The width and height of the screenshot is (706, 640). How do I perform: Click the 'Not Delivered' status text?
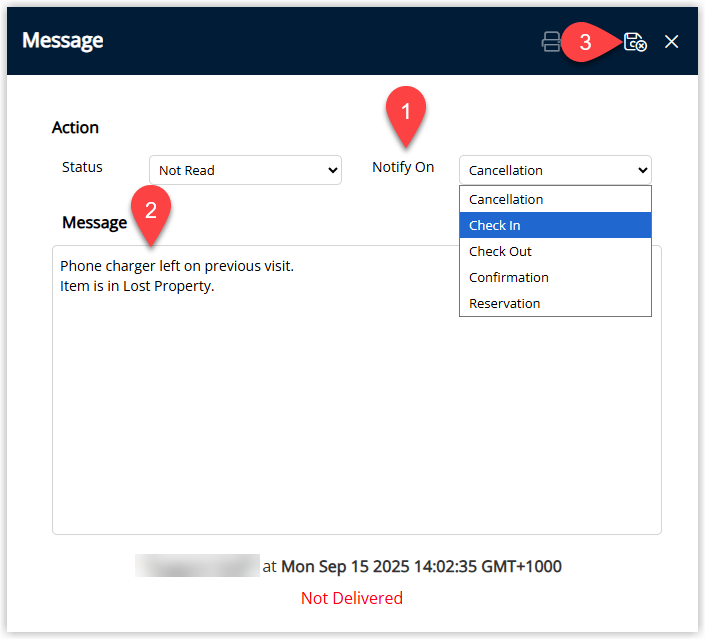[352, 598]
